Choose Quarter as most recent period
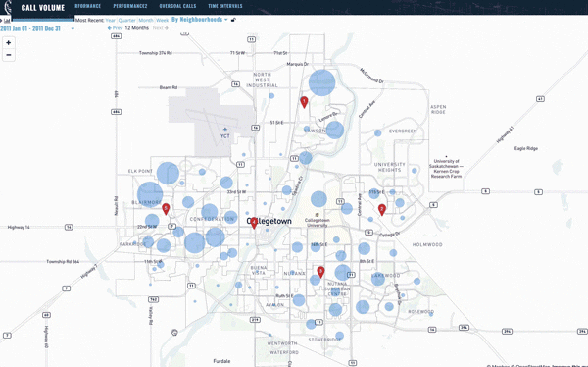 [126, 20]
